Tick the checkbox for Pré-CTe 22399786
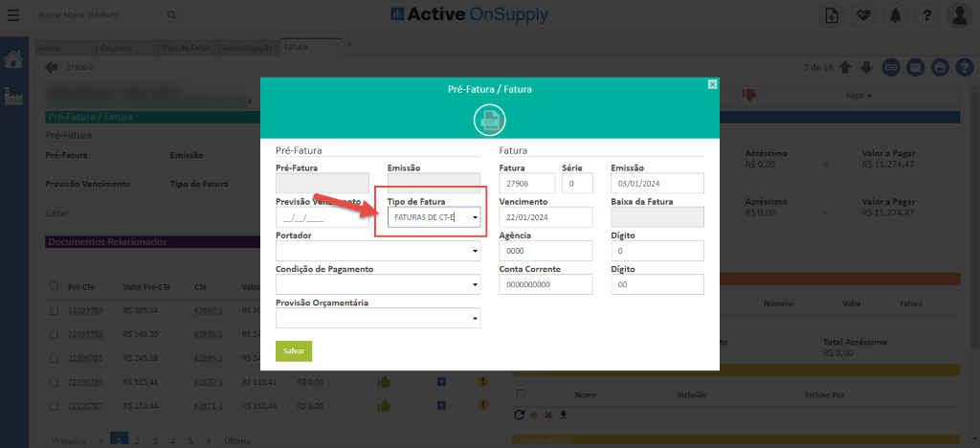The height and width of the screenshot is (448, 980). coord(54,381)
